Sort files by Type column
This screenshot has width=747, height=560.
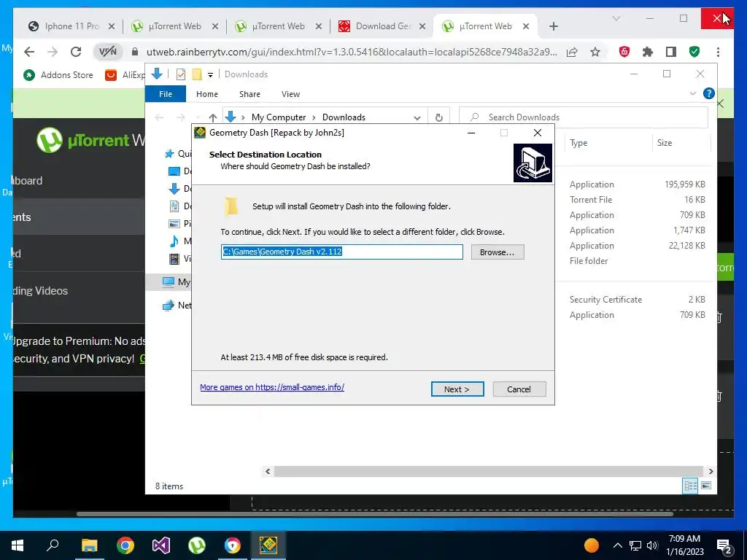578,143
